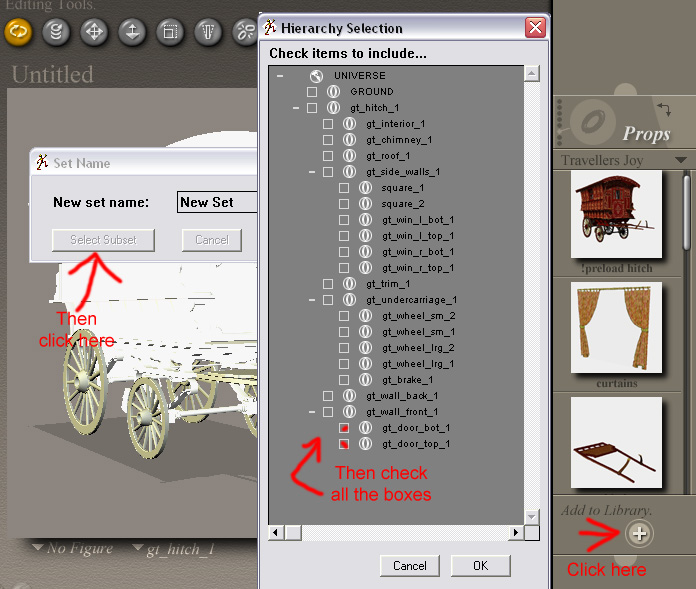Select the Taper editing tool
The height and width of the screenshot is (589, 696).
(208, 32)
